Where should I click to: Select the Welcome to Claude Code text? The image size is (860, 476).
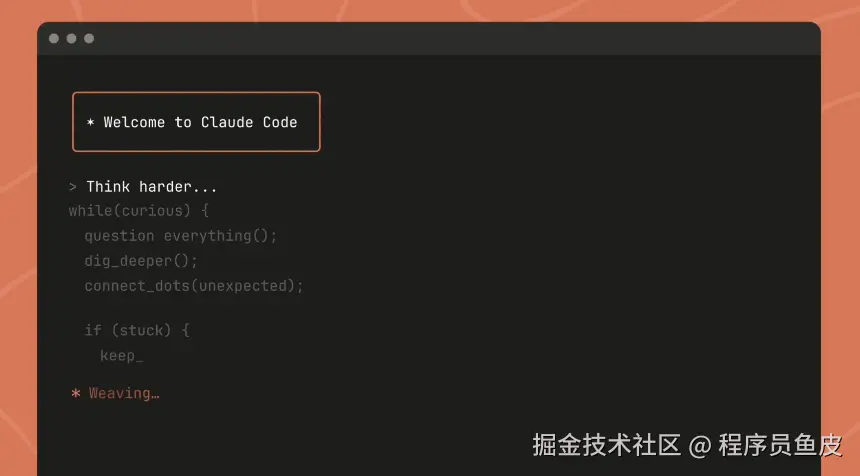click(200, 122)
